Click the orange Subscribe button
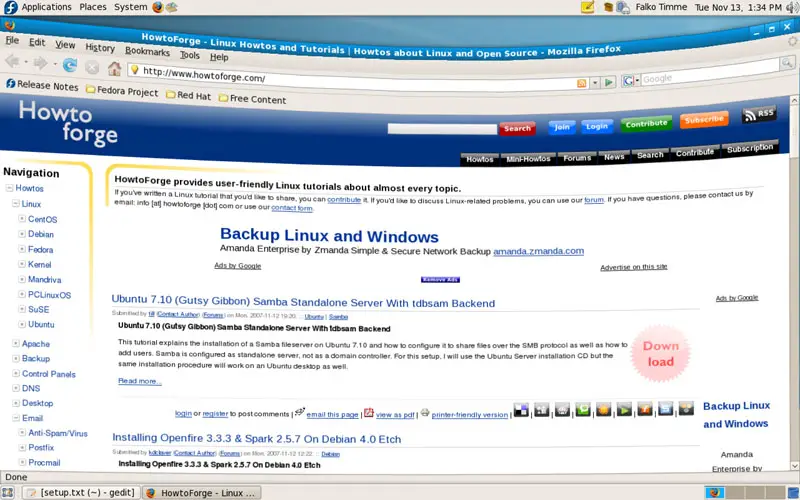The image size is (800, 500). tap(704, 120)
